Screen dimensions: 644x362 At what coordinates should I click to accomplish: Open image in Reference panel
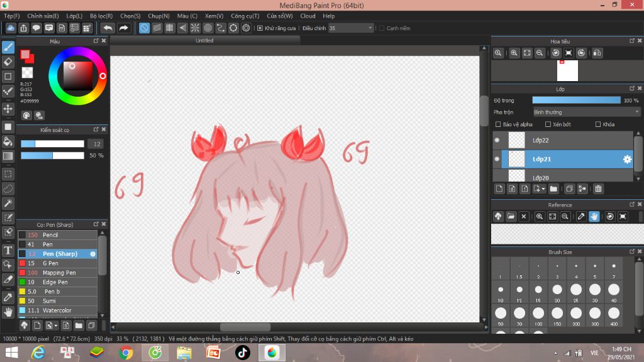(x=511, y=216)
